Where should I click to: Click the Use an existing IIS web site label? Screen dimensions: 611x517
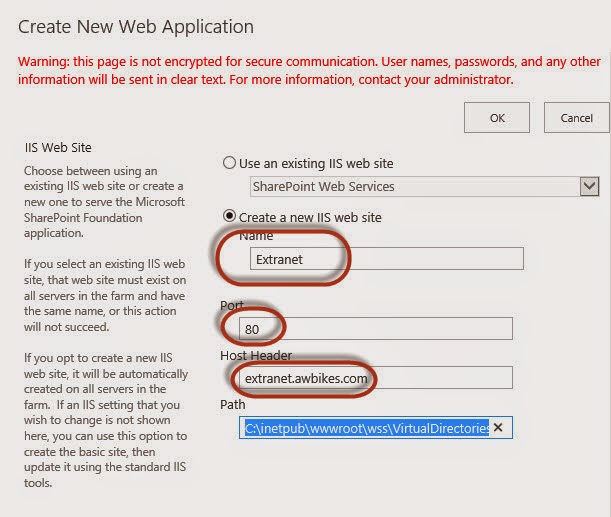(x=316, y=163)
